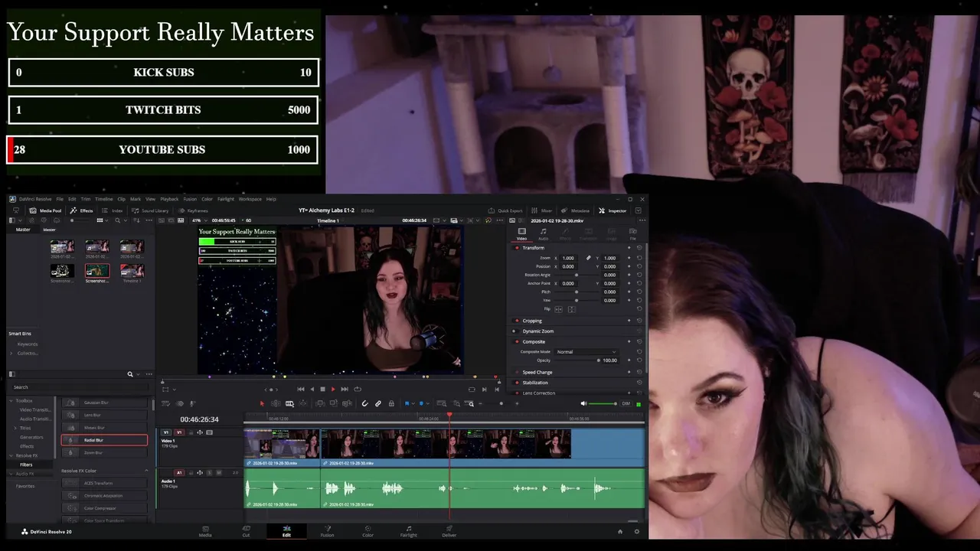This screenshot has width=980, height=551.
Task: Open the Fusion menu in menu bar
Action: tap(190, 199)
